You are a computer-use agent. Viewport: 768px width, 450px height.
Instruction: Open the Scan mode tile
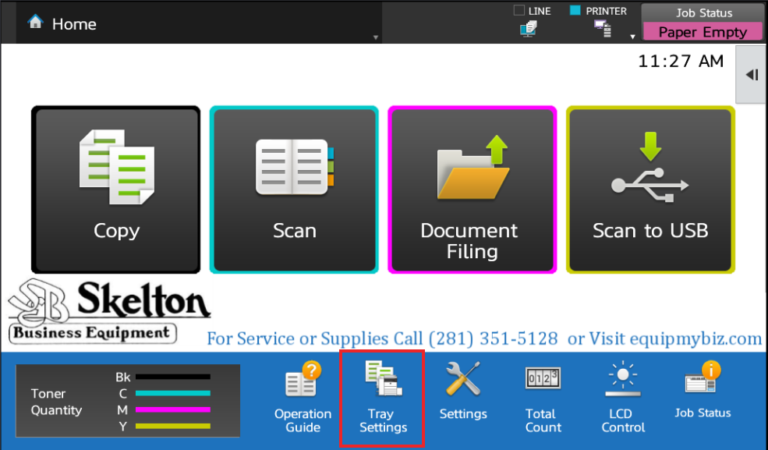[x=294, y=190]
